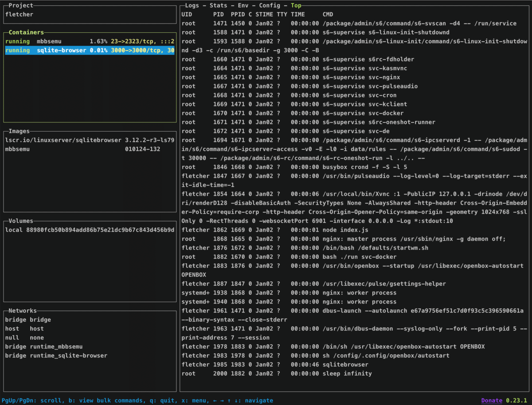Focus the Containers panel title
The width and height of the screenshot is (532, 405).
pyautogui.click(x=26, y=32)
